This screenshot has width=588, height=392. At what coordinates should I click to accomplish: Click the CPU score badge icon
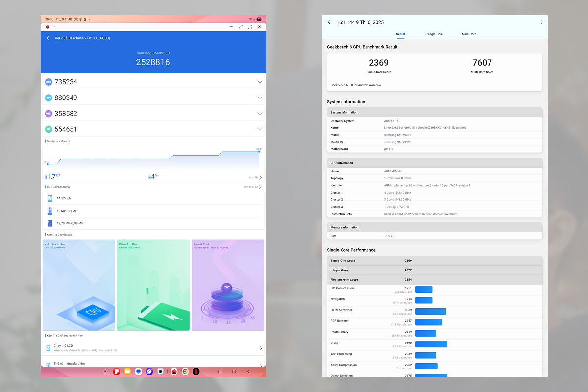pyautogui.click(x=49, y=82)
